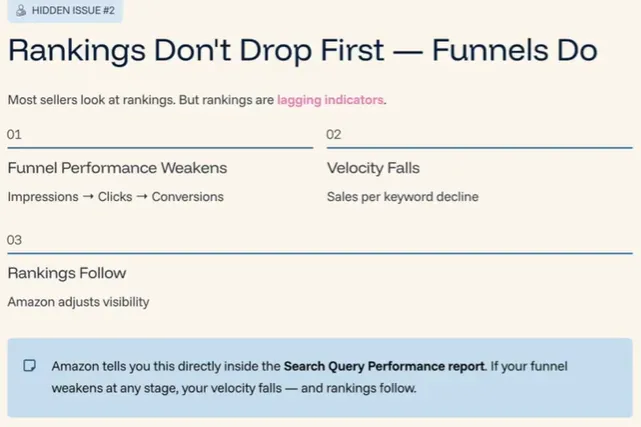The height and width of the screenshot is (427, 641).
Task: Click the "Rankings Follow" heading
Action: coord(67,273)
